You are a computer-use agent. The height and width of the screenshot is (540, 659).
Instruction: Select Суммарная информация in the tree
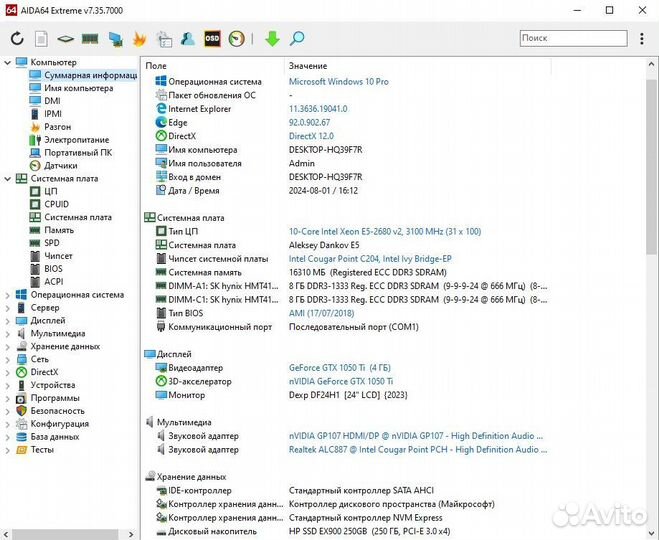pyautogui.click(x=83, y=75)
